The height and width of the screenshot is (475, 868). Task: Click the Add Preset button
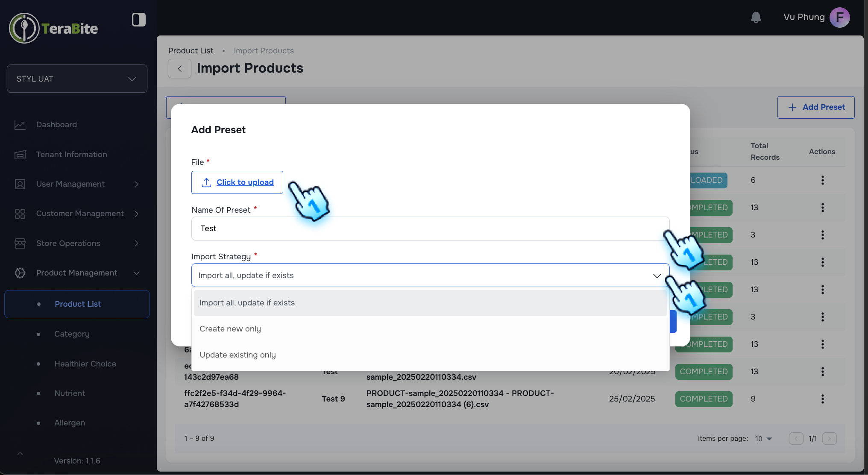[x=815, y=107]
